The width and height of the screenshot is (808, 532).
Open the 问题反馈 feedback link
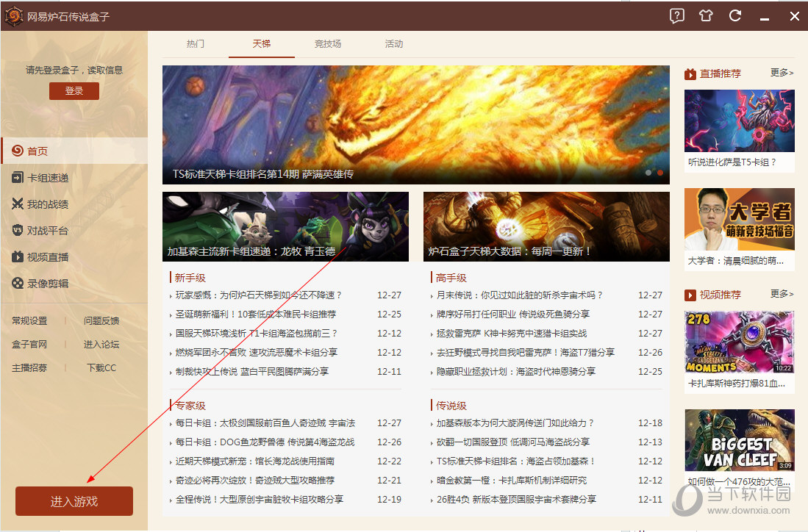tap(102, 320)
